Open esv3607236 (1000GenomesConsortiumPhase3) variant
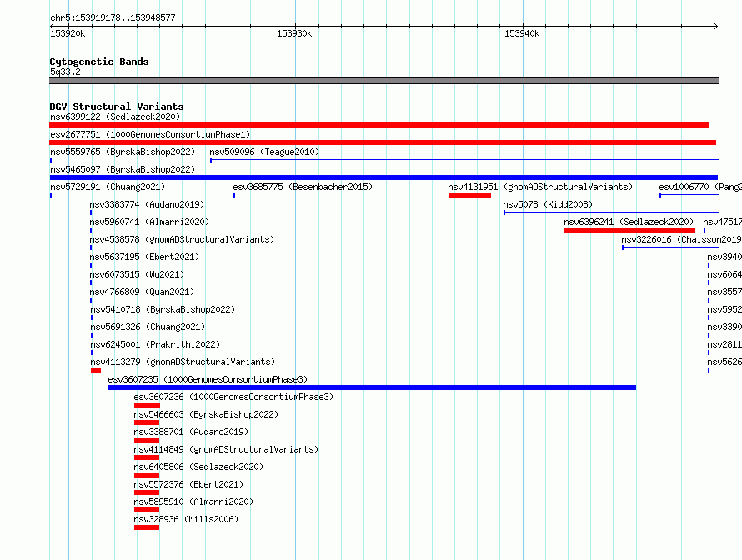Viewport: 742px width, 560px height. tap(233, 397)
